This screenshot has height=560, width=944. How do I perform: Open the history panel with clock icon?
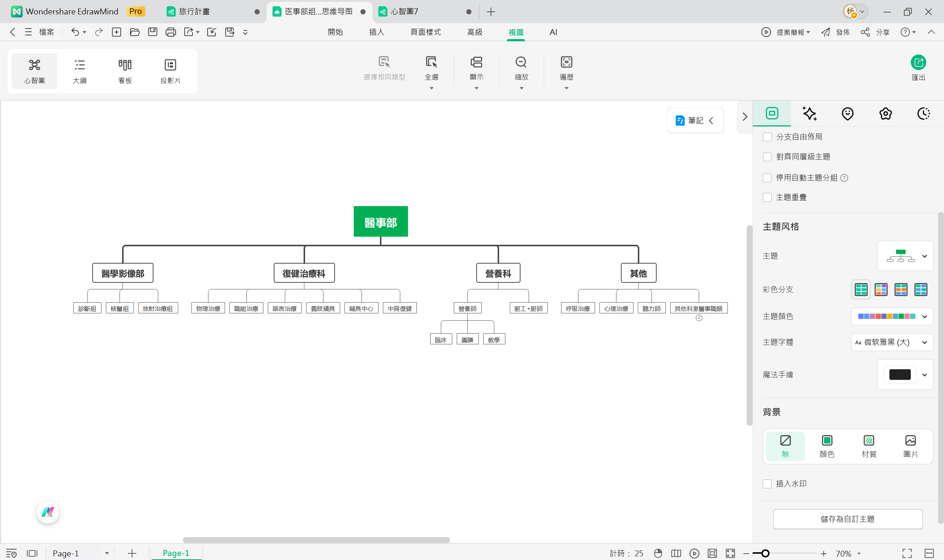coord(923,113)
